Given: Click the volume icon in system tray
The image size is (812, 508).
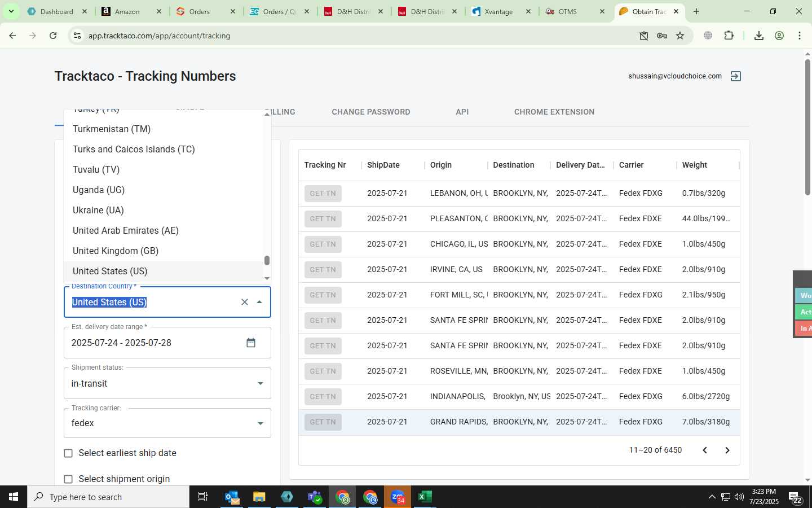Looking at the screenshot, I should [x=739, y=497].
